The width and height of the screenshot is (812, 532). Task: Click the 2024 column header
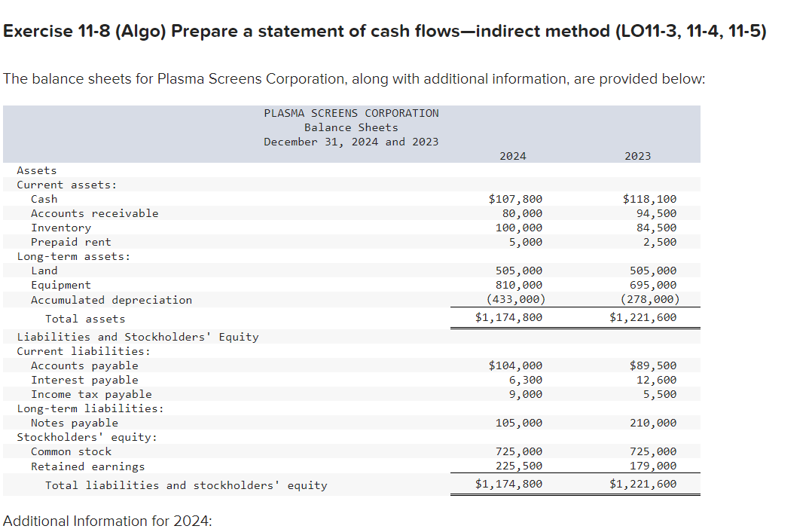click(513, 156)
